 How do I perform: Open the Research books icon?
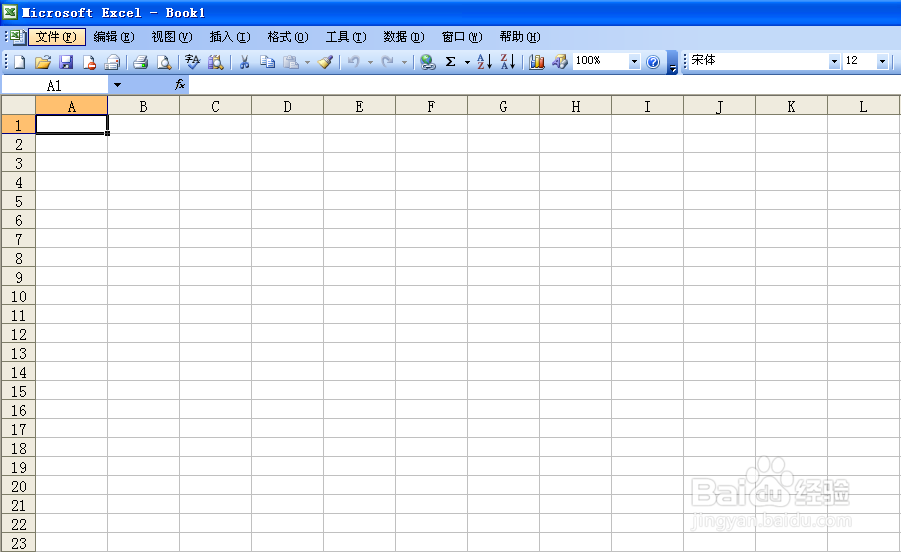215,62
